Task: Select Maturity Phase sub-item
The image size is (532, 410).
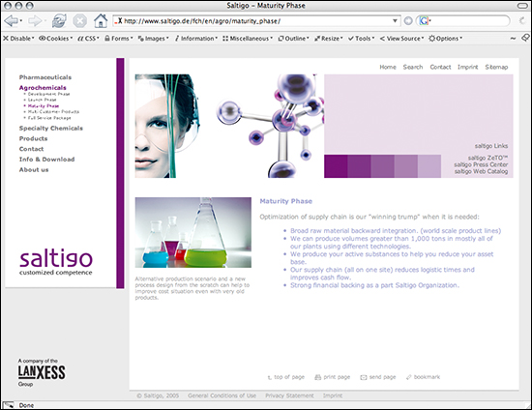Action: point(44,105)
